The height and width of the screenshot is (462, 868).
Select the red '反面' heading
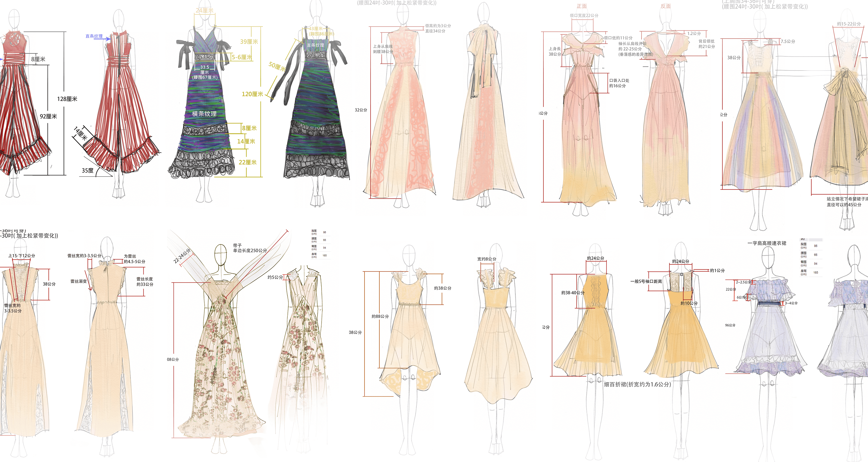pyautogui.click(x=666, y=6)
